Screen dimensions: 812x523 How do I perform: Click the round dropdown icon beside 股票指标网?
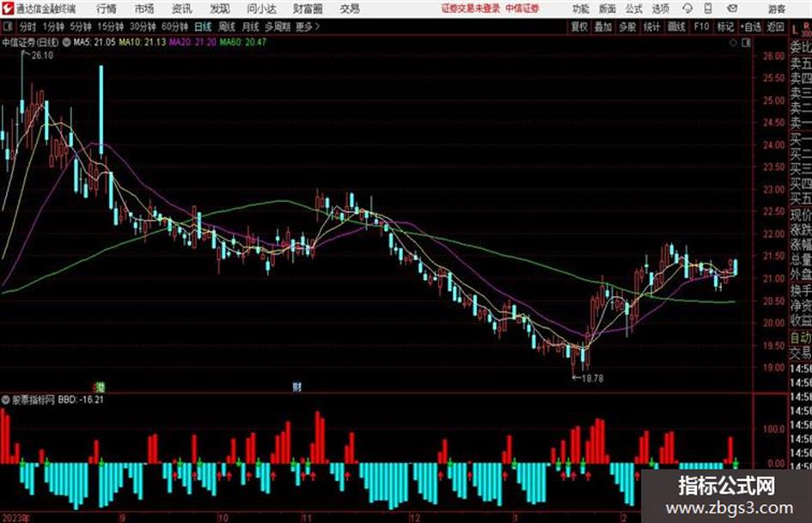(x=6, y=399)
